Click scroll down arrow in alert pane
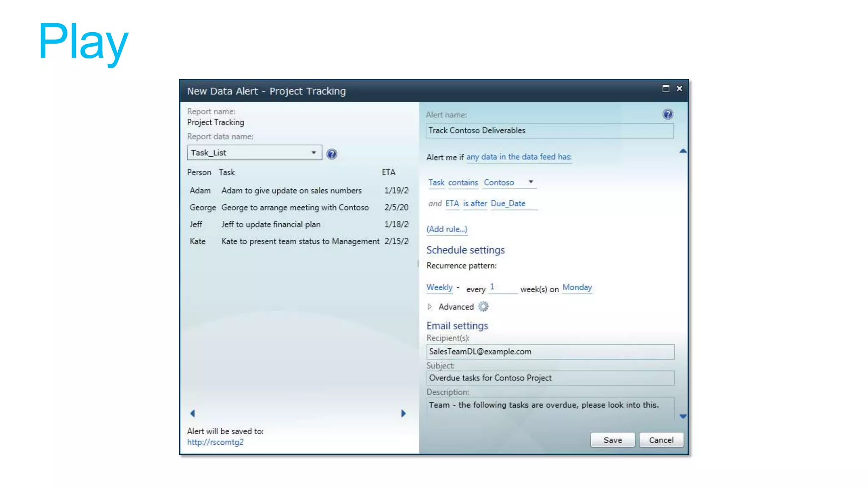 683,416
